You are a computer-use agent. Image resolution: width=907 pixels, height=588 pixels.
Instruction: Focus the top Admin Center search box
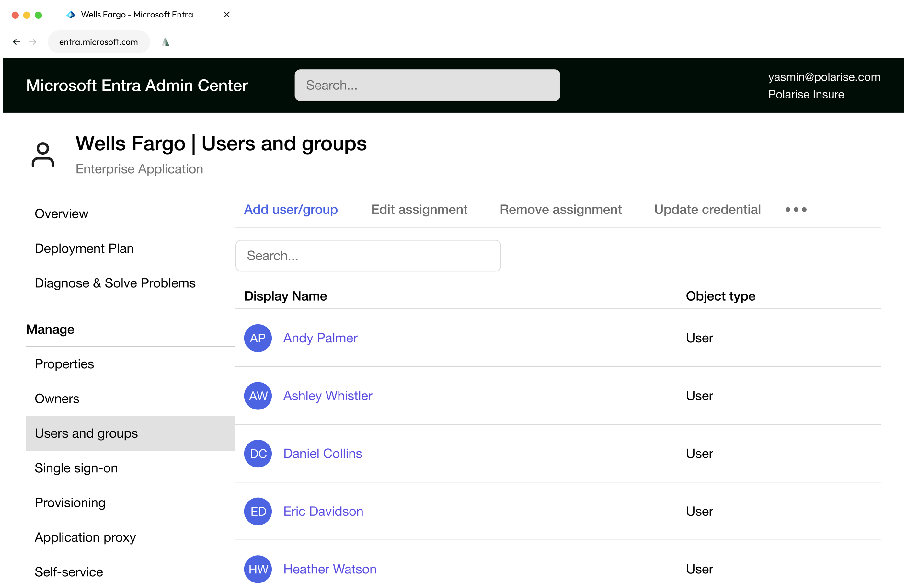(x=427, y=85)
